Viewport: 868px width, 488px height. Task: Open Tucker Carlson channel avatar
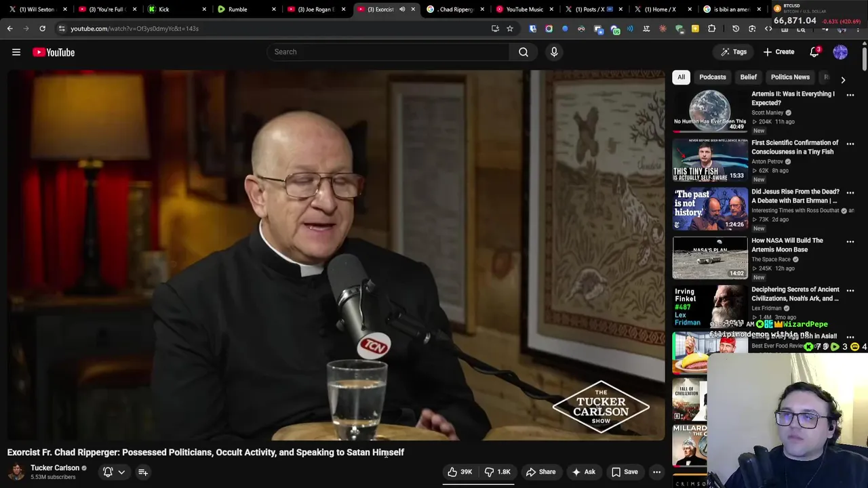pos(16,472)
